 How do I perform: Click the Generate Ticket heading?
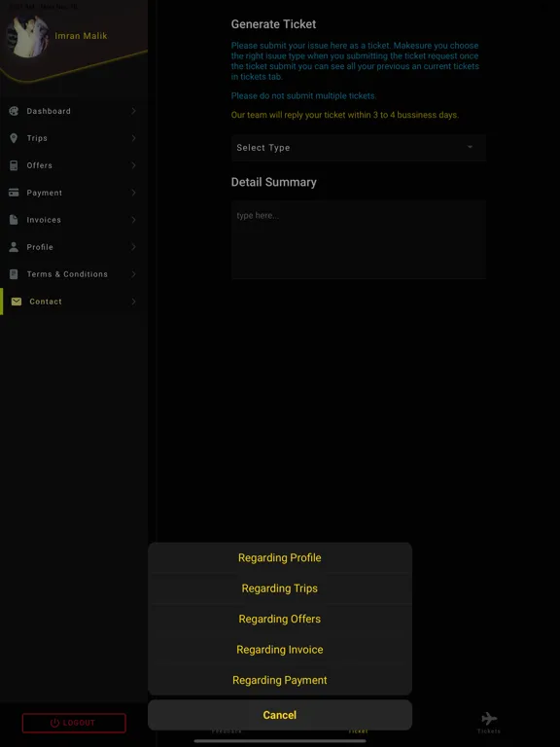click(273, 23)
